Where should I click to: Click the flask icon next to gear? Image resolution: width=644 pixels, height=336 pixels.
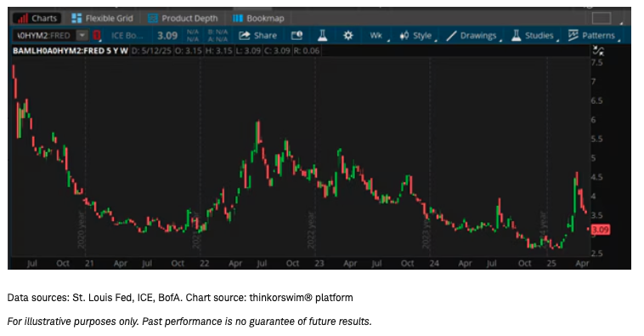click(322, 36)
